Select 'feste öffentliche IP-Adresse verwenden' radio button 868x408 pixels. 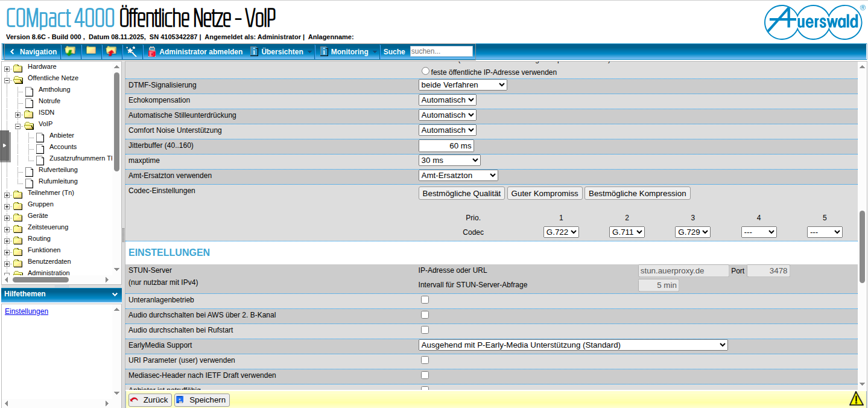tap(425, 71)
